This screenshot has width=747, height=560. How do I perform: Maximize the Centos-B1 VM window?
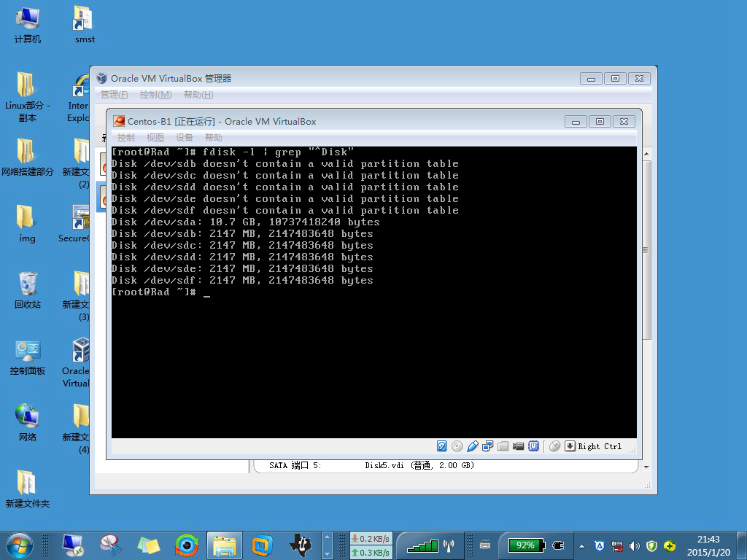point(600,122)
